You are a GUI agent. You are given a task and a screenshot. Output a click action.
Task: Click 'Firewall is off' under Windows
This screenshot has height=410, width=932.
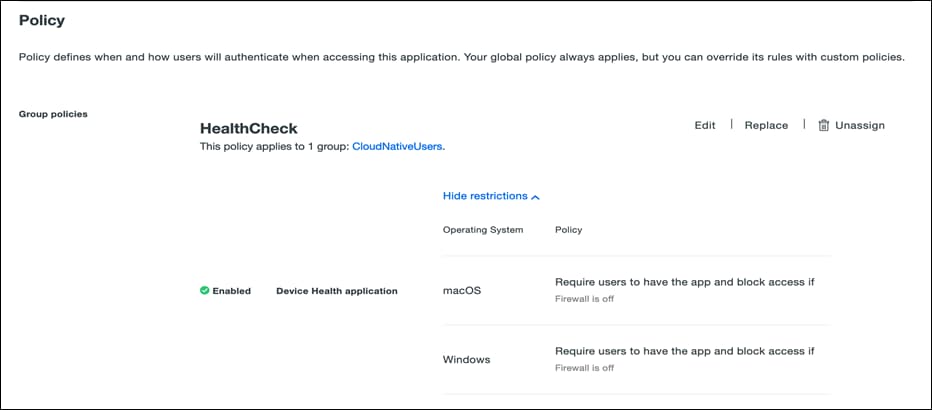tap(585, 368)
